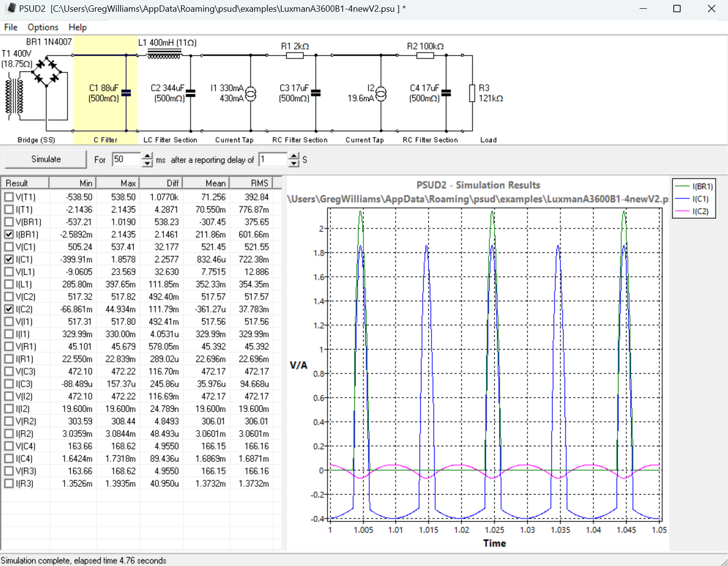Click the L1 400mH inductor symbol
The image size is (728, 566).
pos(164,54)
